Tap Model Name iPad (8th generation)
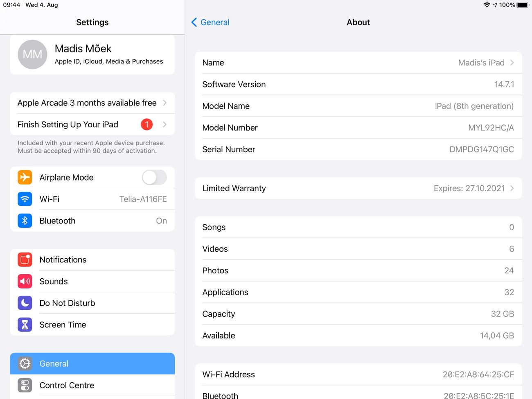Screen dimensions: 532x399 click(x=358, y=106)
